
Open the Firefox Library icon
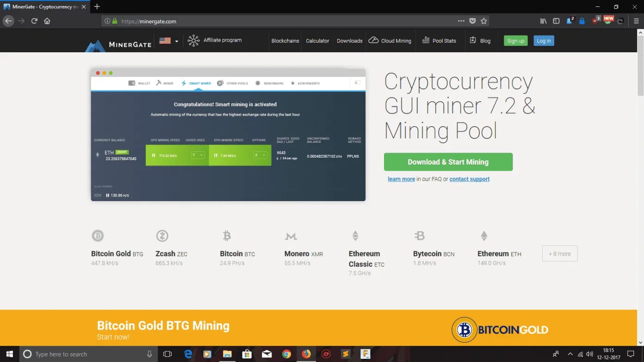544,21
